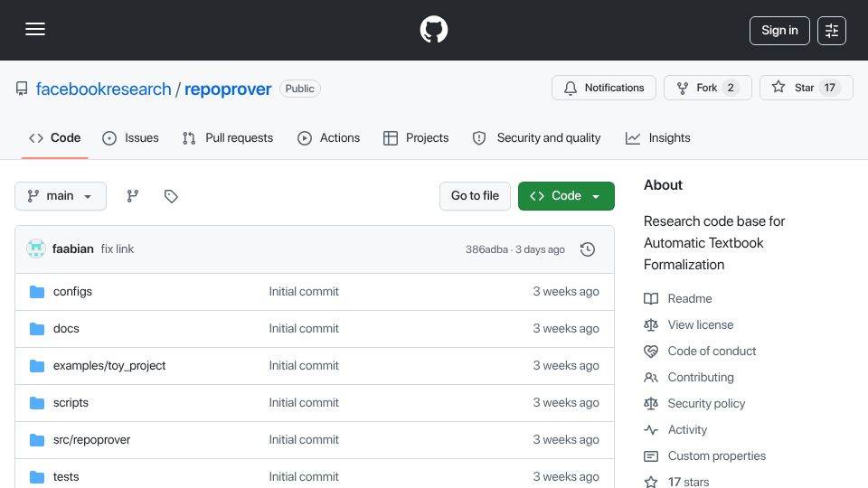Go to the Actions tab

[x=329, y=137]
